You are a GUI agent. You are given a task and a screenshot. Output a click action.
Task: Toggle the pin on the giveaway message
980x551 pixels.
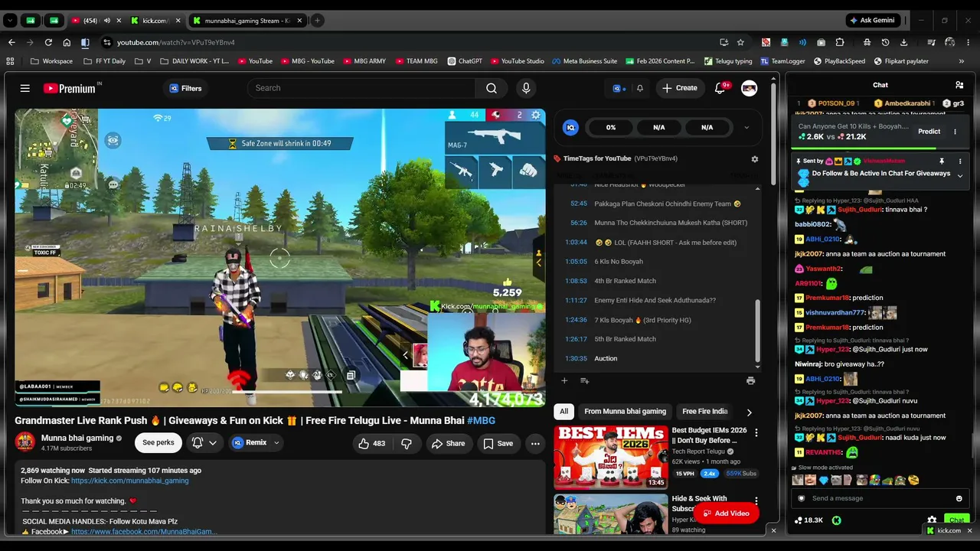(941, 161)
